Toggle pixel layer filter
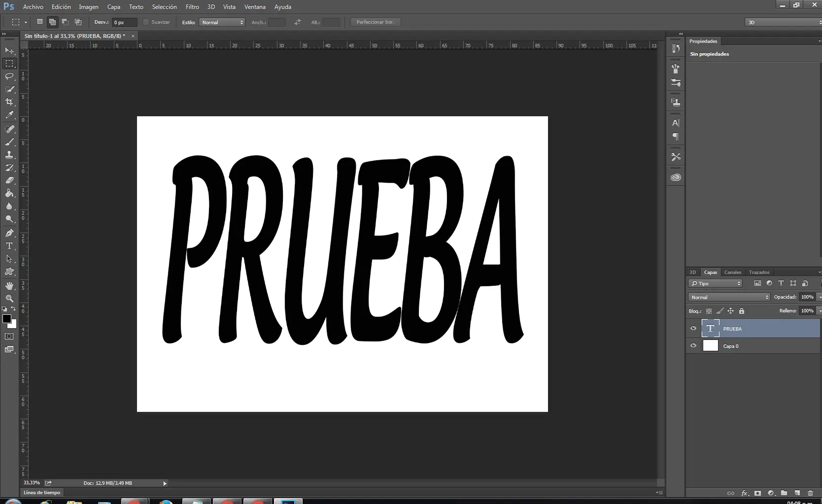The image size is (822, 504). coord(757,283)
